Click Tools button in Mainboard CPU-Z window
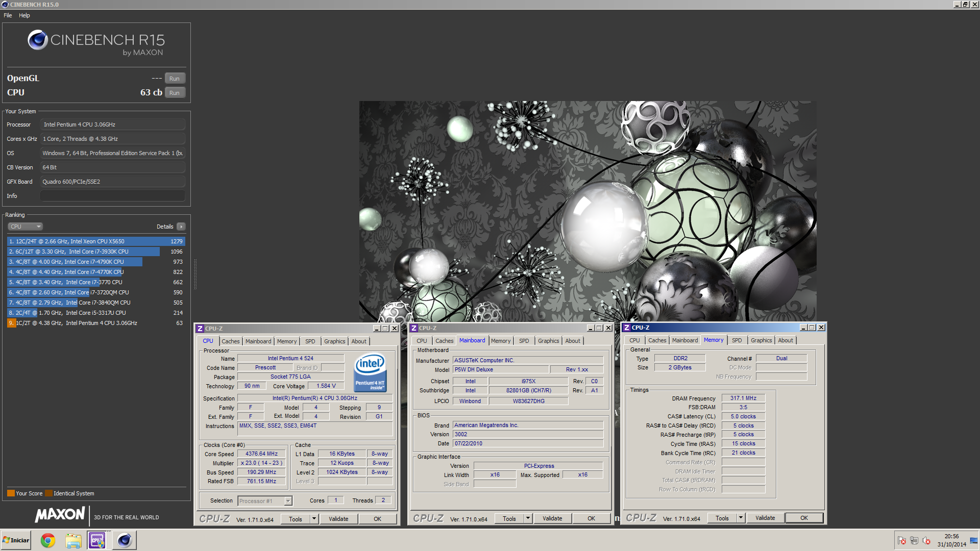This screenshot has width=980, height=551. (509, 518)
